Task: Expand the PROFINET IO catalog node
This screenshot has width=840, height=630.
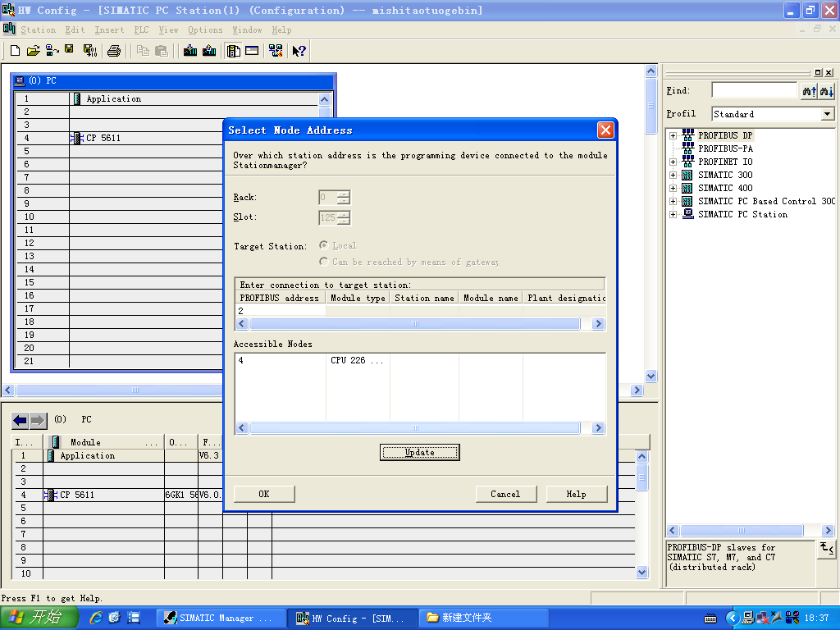Action: tap(673, 162)
